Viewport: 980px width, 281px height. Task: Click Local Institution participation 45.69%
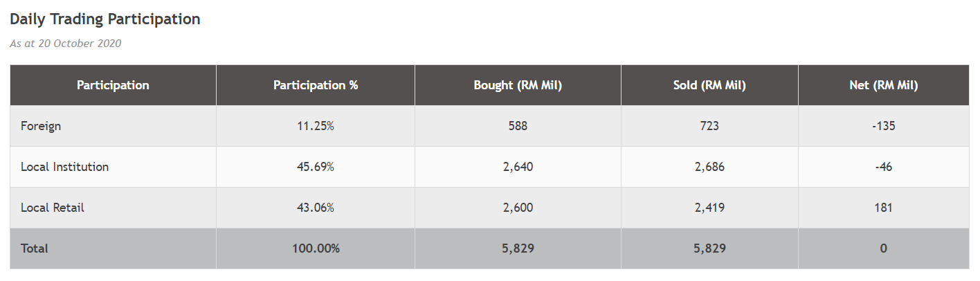pos(316,167)
